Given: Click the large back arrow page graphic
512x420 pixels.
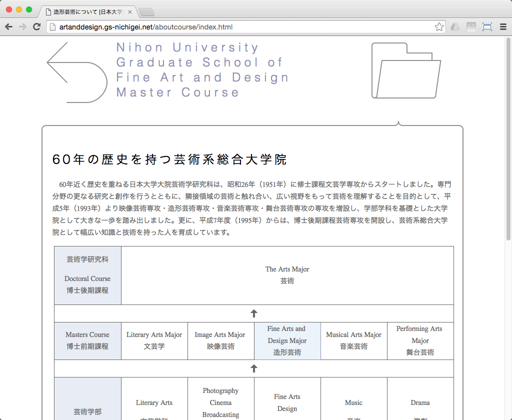Looking at the screenshot, I should (77, 72).
